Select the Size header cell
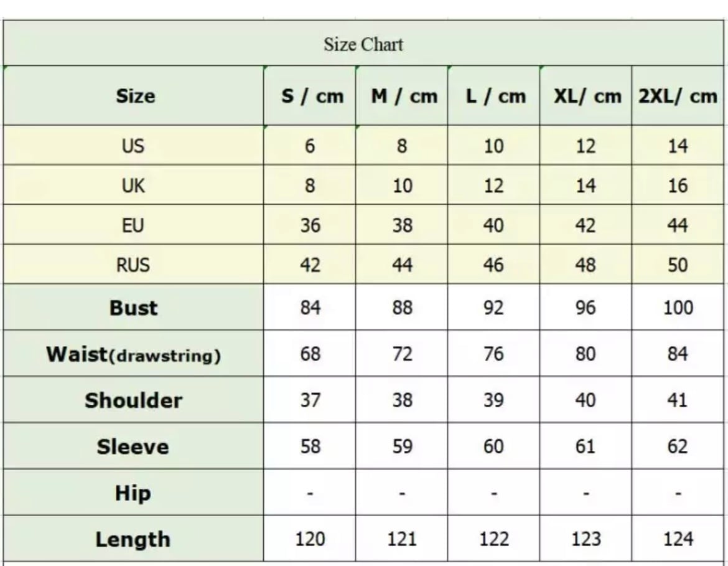 click(134, 96)
